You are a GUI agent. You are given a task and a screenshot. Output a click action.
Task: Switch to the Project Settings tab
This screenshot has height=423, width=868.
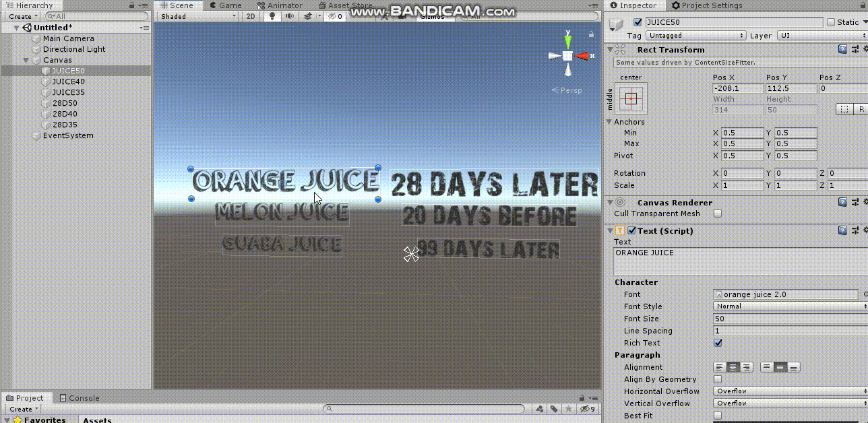tap(706, 5)
